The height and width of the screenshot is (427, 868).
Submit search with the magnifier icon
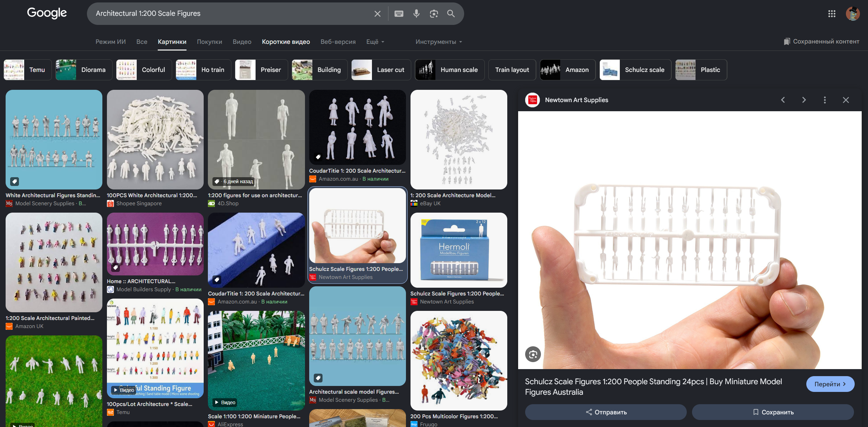(x=451, y=14)
